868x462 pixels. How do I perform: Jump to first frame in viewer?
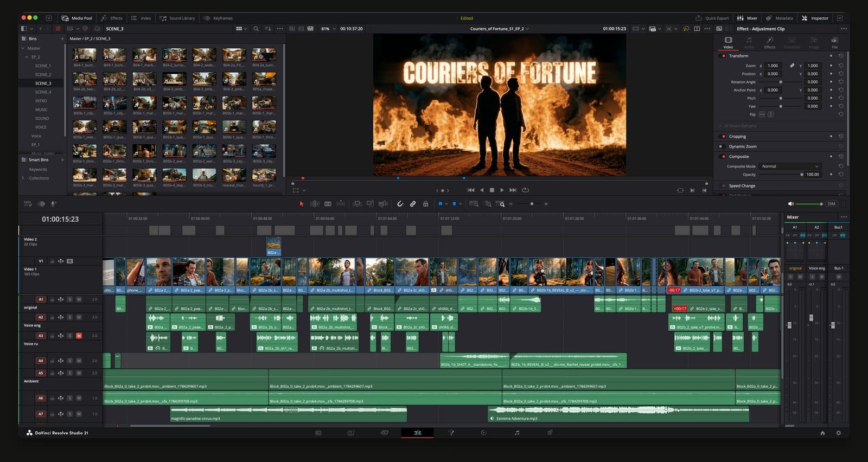(470, 190)
